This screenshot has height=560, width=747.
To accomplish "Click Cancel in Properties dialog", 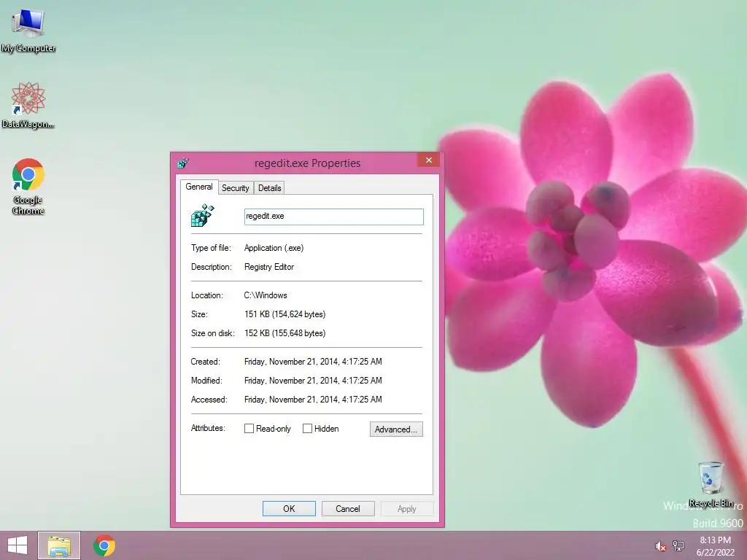I will (x=348, y=508).
